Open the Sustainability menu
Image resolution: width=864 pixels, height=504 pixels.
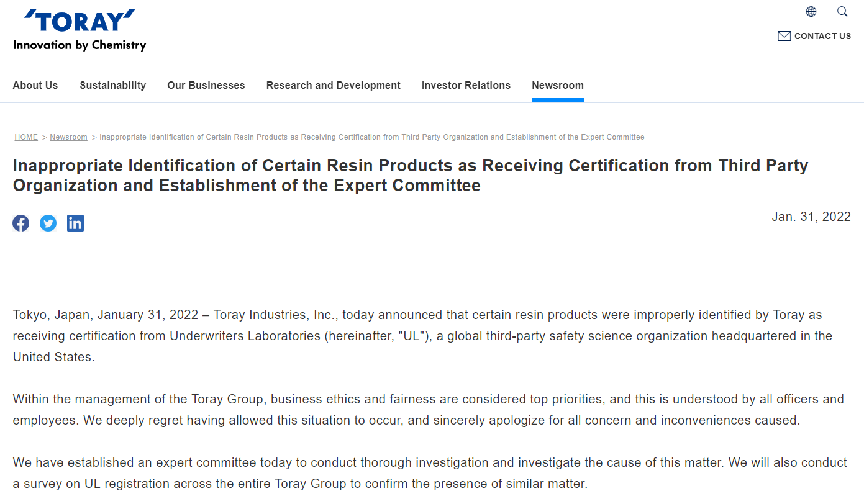[x=113, y=86]
